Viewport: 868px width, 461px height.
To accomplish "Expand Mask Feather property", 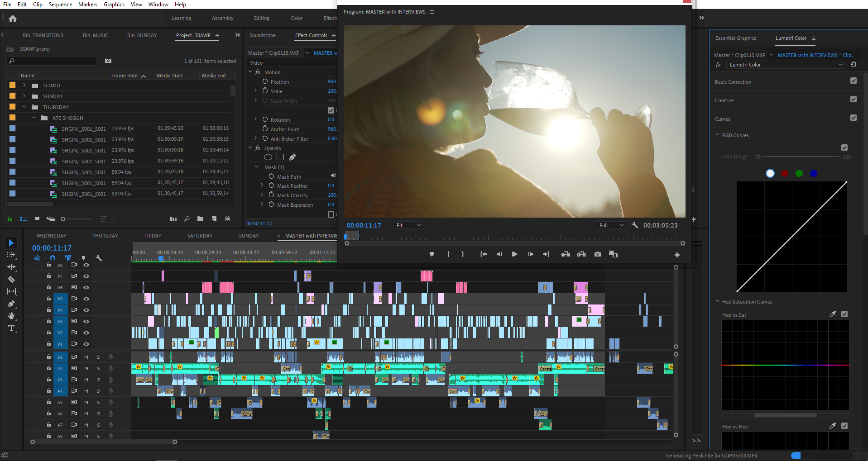I will [262, 185].
